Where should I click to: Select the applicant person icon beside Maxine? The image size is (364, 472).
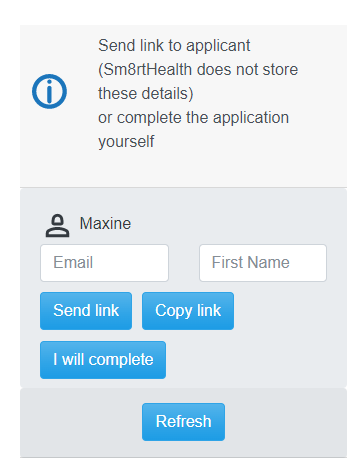pyautogui.click(x=58, y=226)
